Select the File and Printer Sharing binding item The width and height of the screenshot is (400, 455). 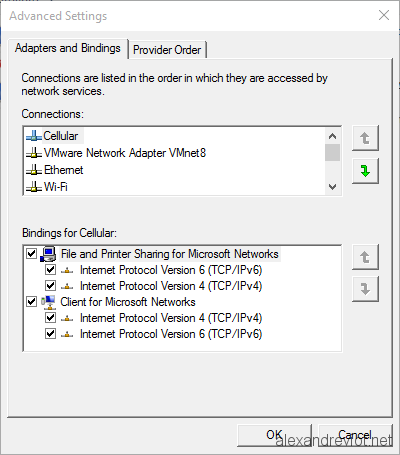click(x=169, y=254)
